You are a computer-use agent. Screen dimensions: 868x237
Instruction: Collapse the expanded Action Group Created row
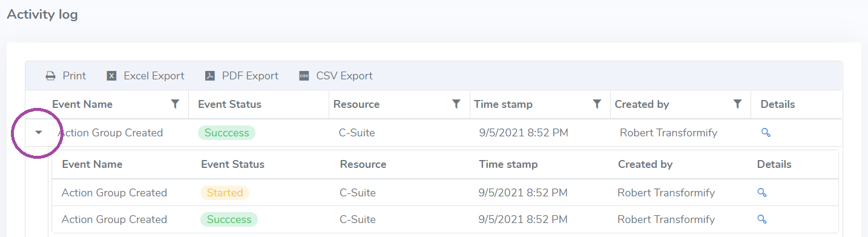(x=39, y=133)
